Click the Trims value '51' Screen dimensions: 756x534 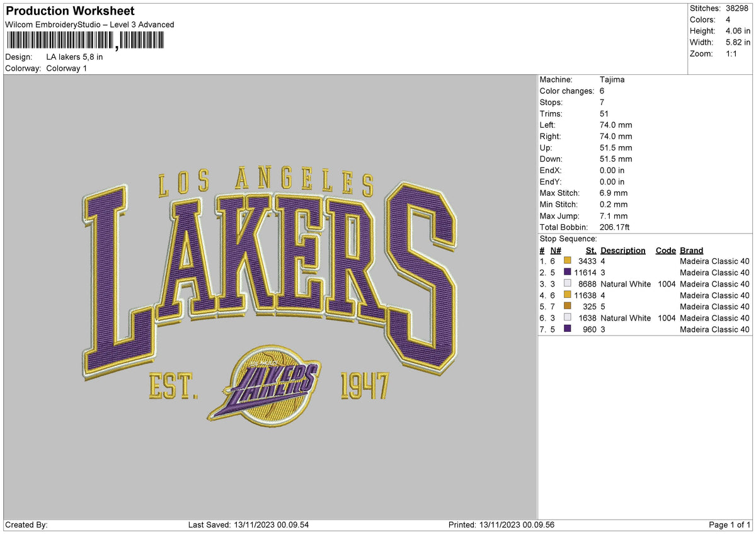605,114
